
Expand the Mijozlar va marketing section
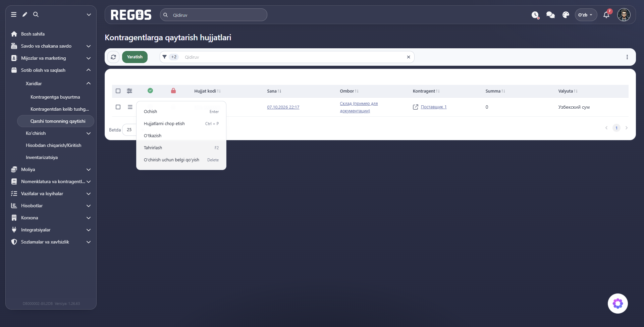tap(51, 58)
